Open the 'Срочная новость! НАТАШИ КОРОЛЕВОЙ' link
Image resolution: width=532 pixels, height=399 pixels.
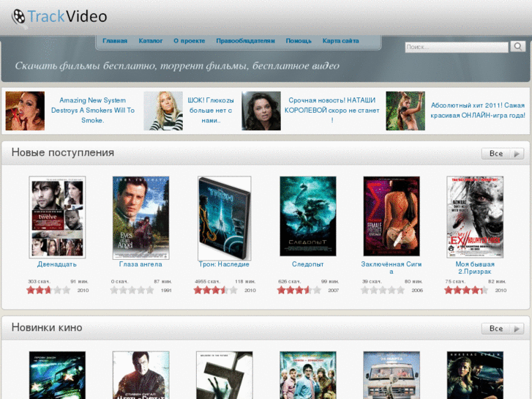click(x=331, y=111)
